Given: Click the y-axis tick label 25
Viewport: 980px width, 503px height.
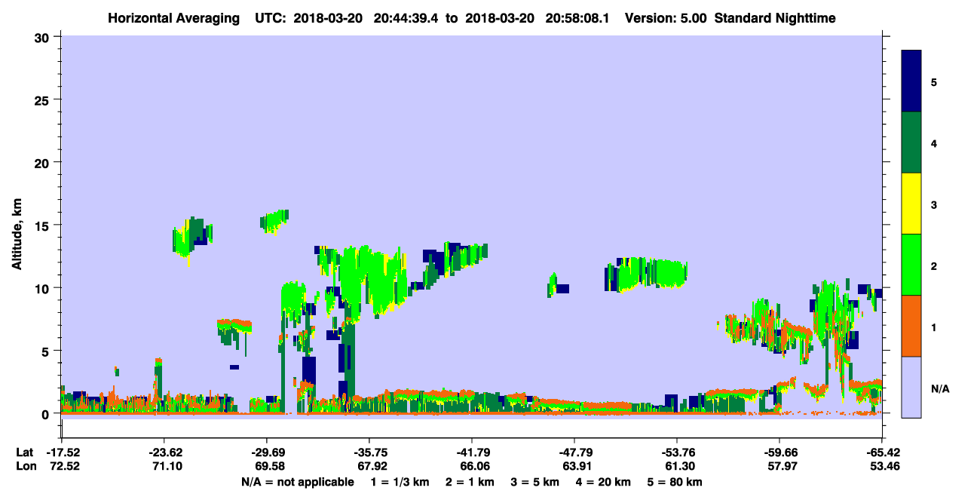Looking at the screenshot, I should 44,100.
